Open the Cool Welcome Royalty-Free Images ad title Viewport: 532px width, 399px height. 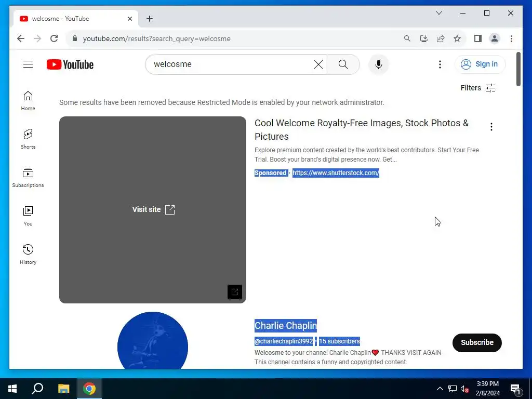click(x=362, y=129)
